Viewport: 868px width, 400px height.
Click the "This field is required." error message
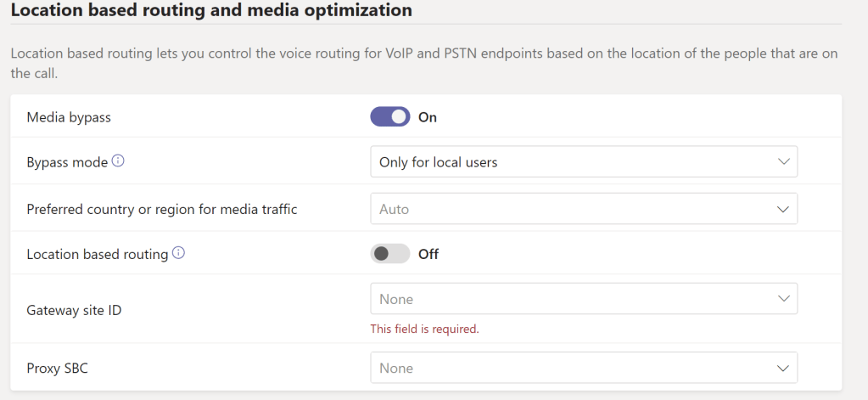(424, 329)
